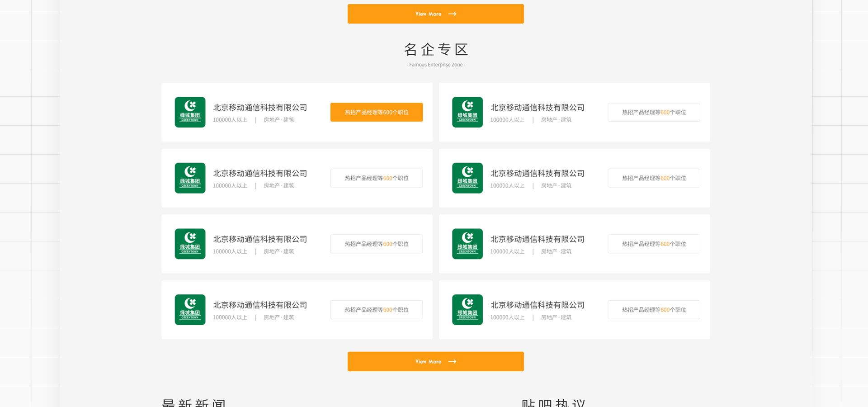
Task: Click the Greentown logo in bottom-left company card
Action: pyautogui.click(x=190, y=310)
